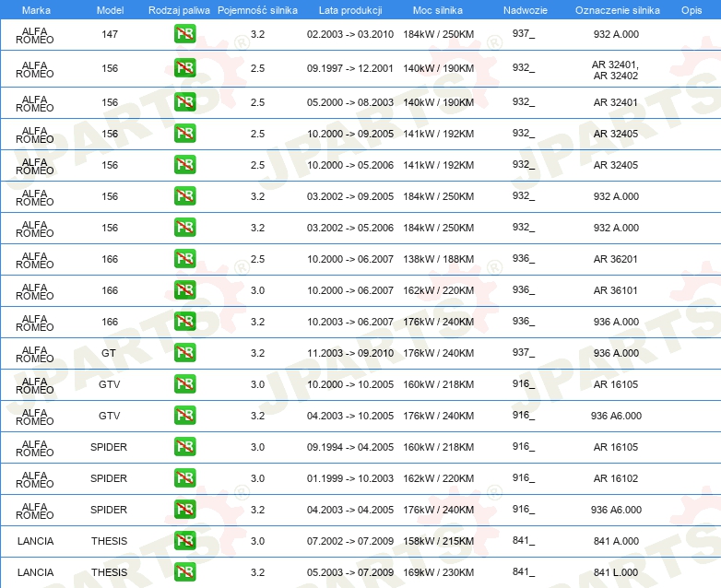Click body code 841_ in THESIS 3.0 row
Viewport: 721px width, 588px height.
pos(524,540)
